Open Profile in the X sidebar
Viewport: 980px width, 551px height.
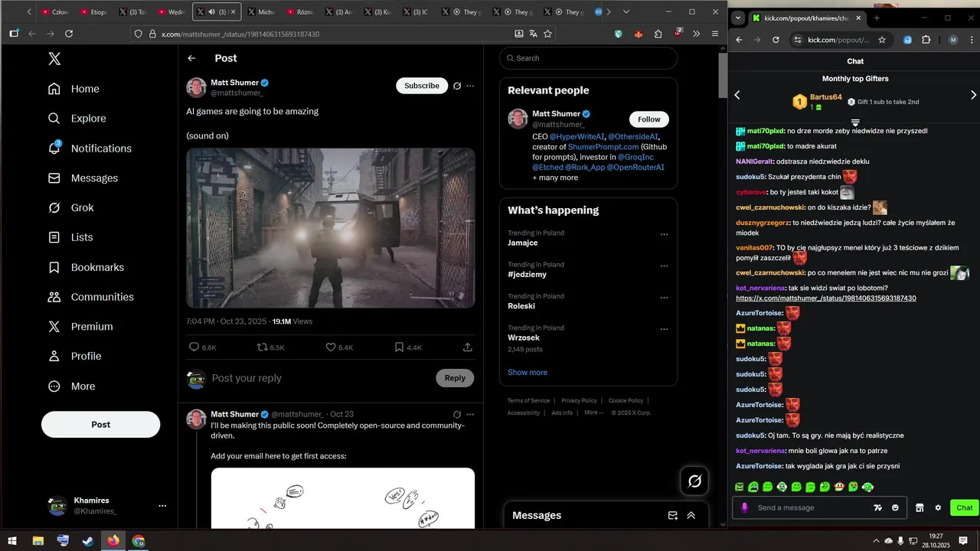pyautogui.click(x=74, y=356)
